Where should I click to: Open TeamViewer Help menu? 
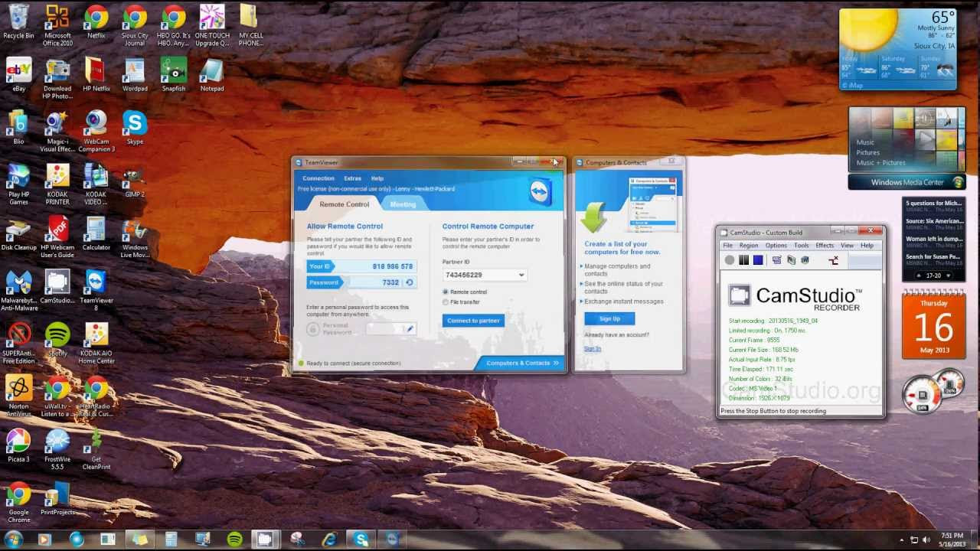coord(377,178)
